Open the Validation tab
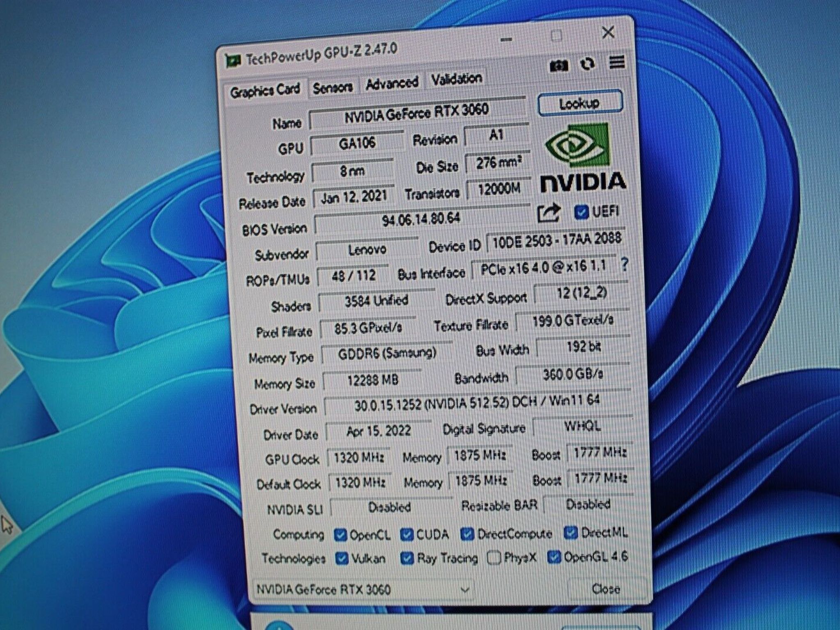The width and height of the screenshot is (840, 630). point(456,79)
